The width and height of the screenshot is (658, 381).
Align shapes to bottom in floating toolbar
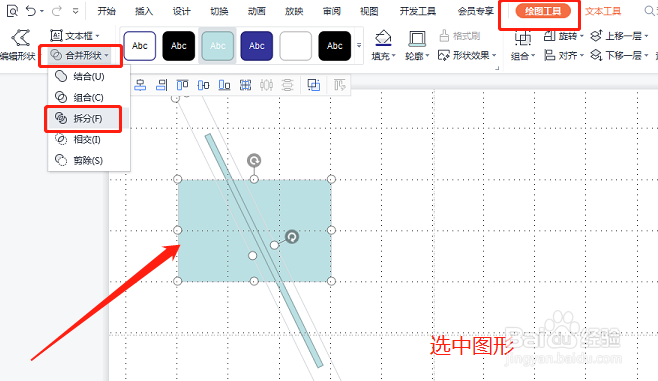coord(225,85)
